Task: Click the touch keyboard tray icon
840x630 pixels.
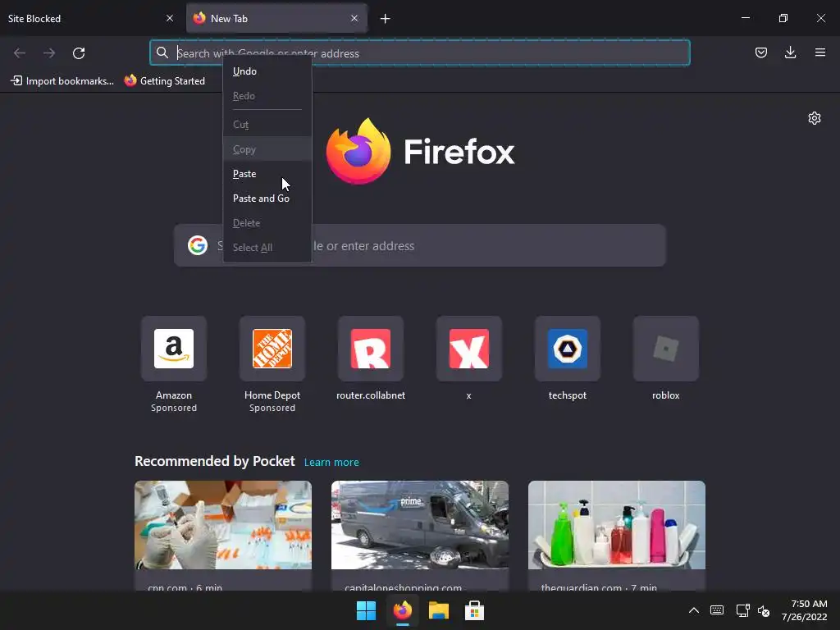Action: click(717, 610)
